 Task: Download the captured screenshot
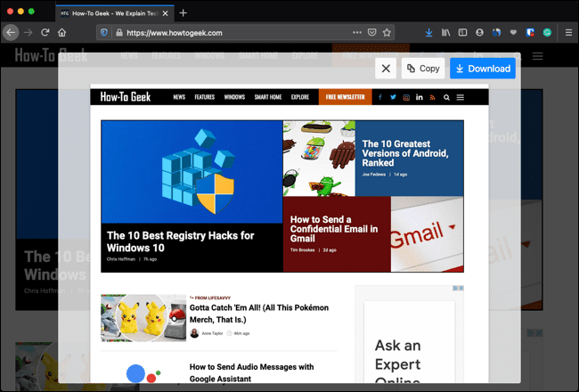(x=482, y=69)
